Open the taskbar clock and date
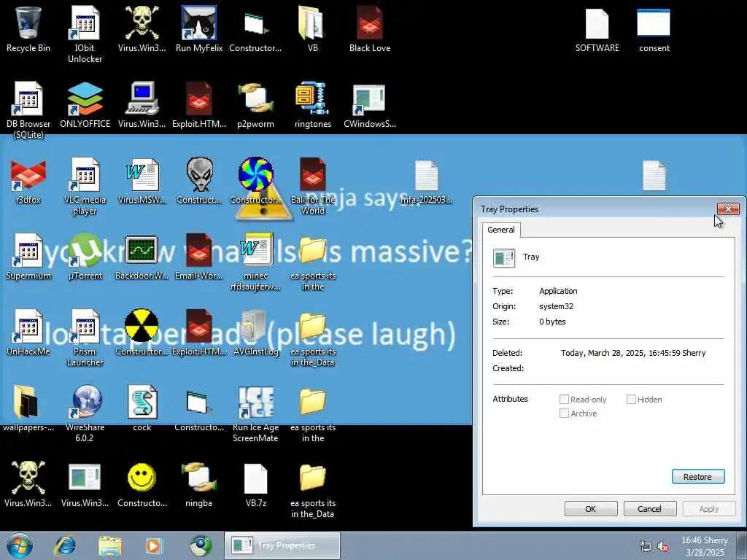 705,546
